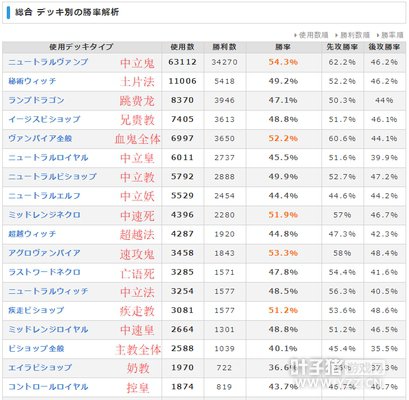Select highlighted win rate 51.2%
The height and width of the screenshot is (400, 409).
coord(283,310)
